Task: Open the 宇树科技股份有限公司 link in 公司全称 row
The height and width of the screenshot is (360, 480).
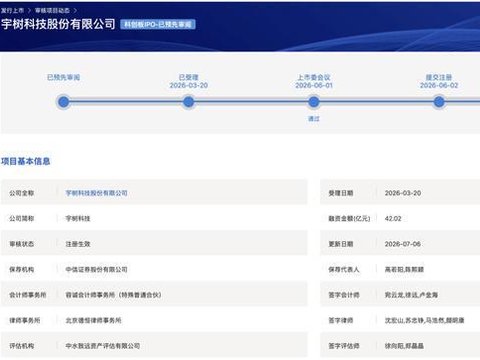Action: click(x=96, y=193)
